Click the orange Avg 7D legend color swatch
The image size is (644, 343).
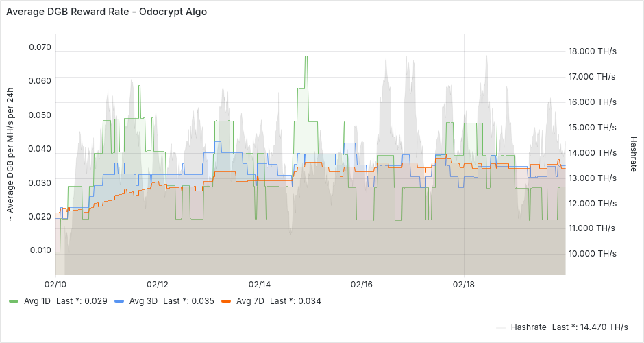coord(226,301)
